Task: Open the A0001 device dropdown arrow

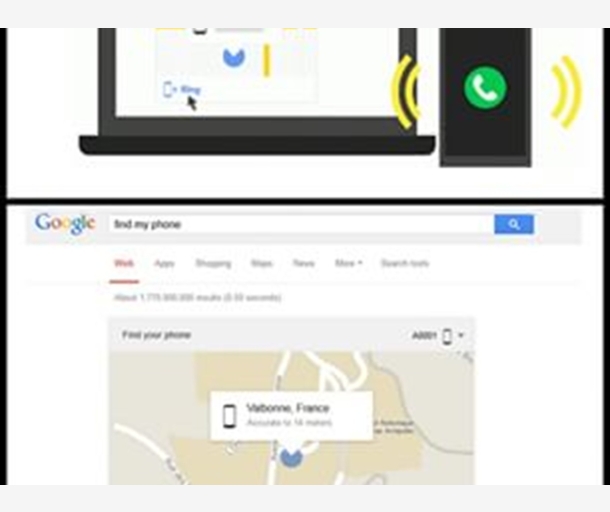Action: (461, 335)
